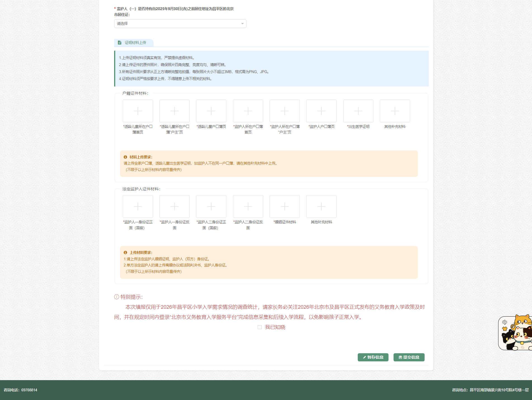
Task: Click the 我已知晓 label text
Action: [275, 327]
